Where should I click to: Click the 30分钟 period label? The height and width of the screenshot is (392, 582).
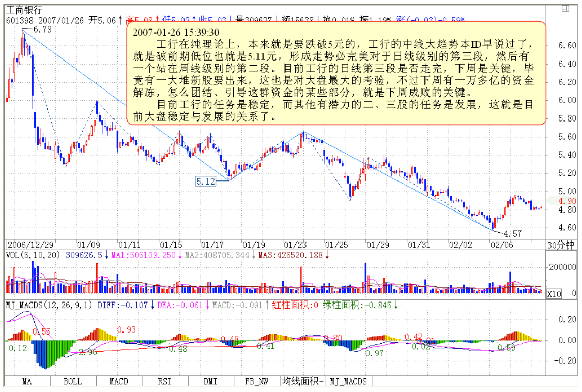561,245
